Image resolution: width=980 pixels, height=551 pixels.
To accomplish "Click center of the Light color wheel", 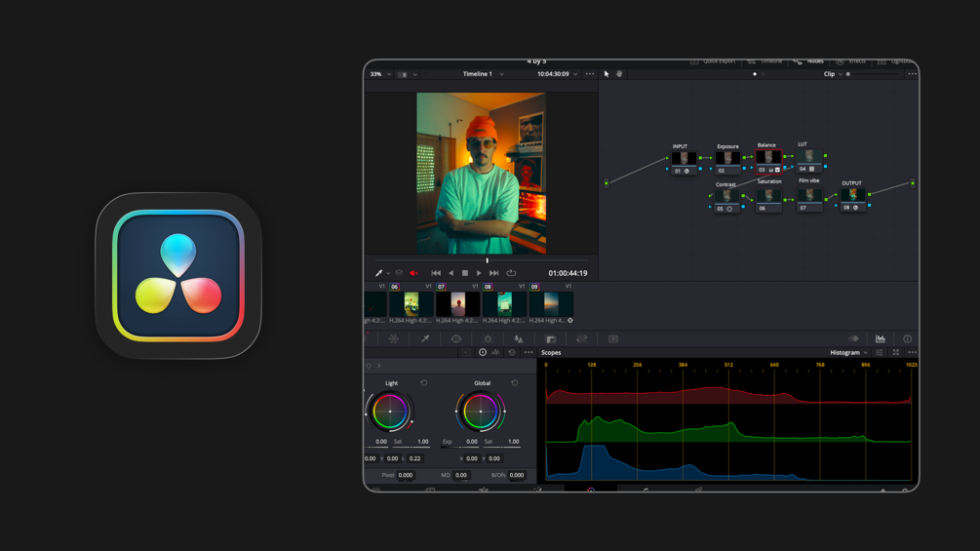I will [x=390, y=412].
